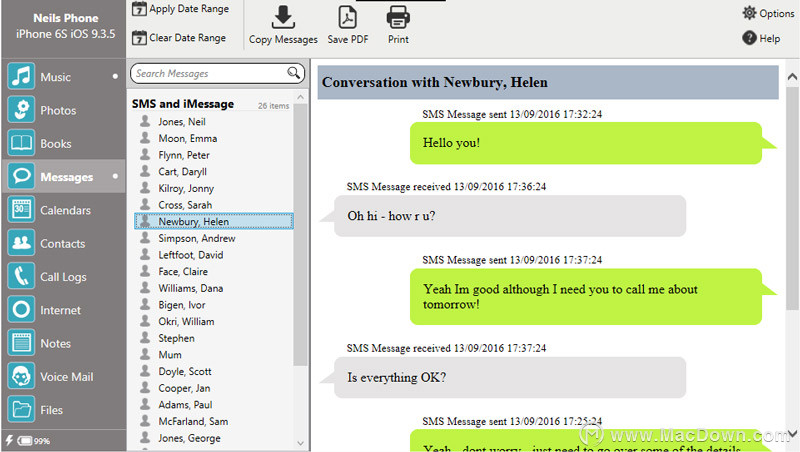Click the 'Hello you!' message bubble
Image resolution: width=800 pixels, height=452 pixels.
pos(586,143)
